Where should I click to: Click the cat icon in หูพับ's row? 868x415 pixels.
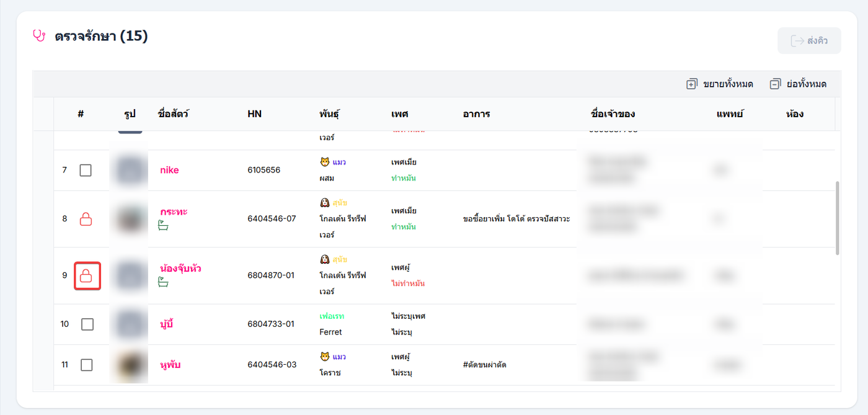324,357
